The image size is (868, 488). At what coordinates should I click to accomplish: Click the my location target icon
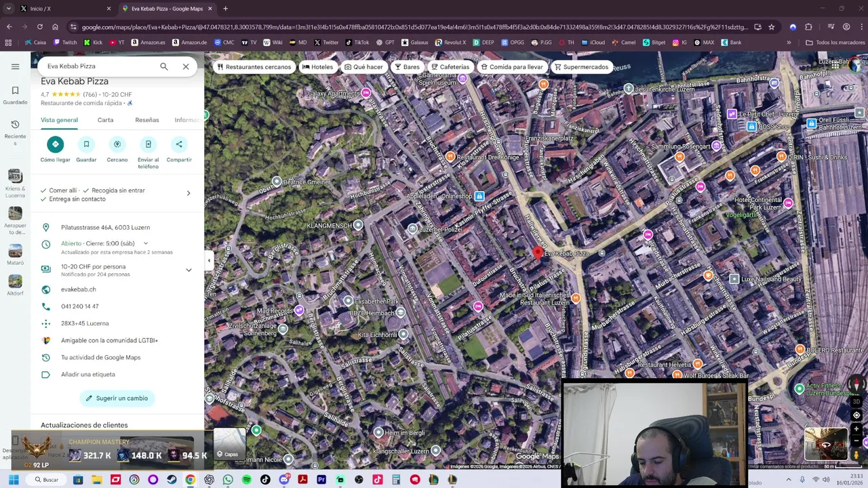tap(856, 415)
